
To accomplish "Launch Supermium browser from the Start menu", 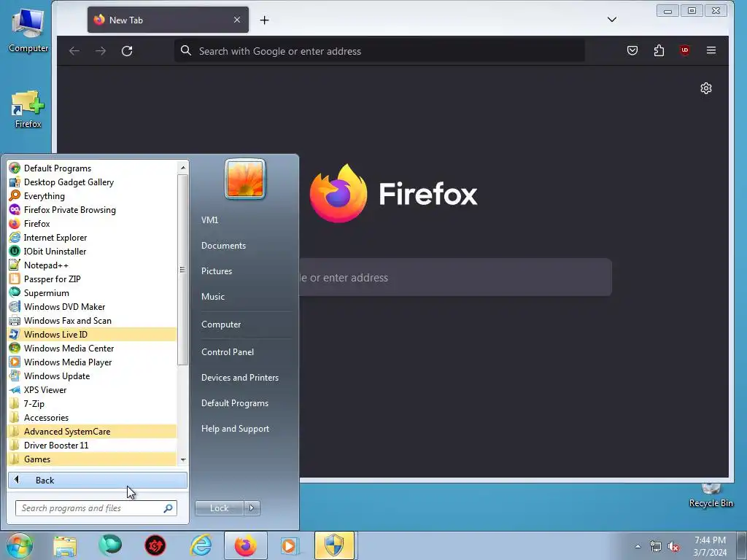I will [93, 292].
